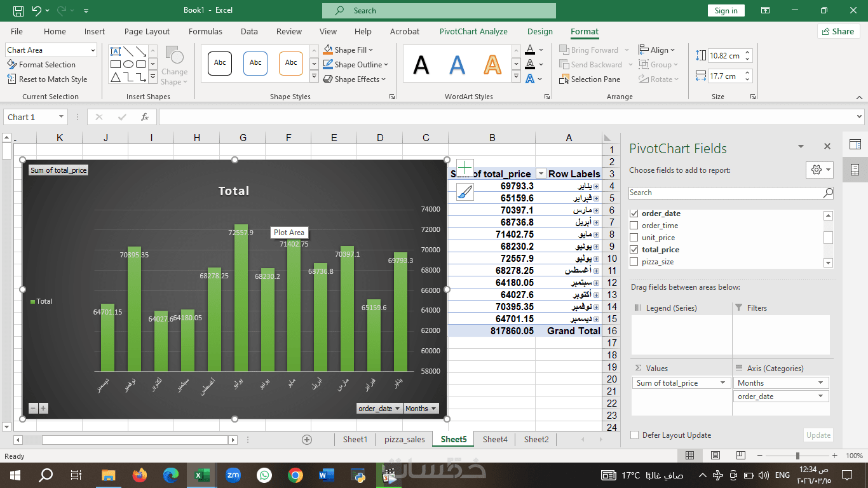The image size is (868, 488).
Task: Uncheck the order_date field checkbox
Action: tap(634, 213)
